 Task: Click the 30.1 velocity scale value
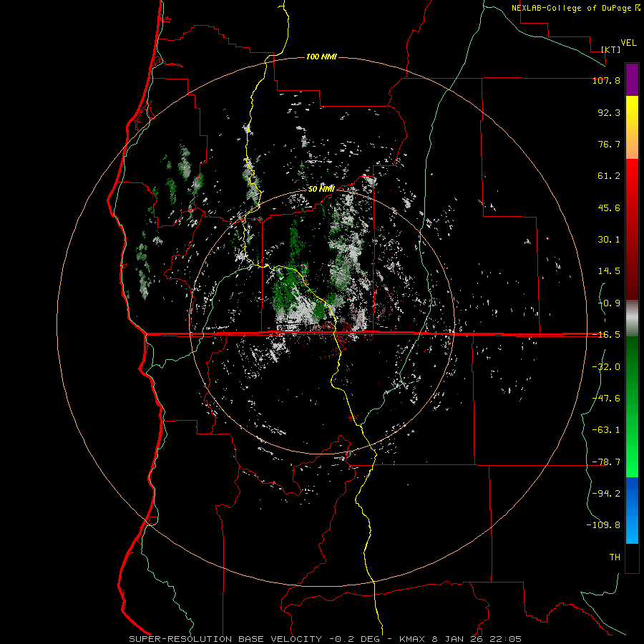(x=609, y=240)
